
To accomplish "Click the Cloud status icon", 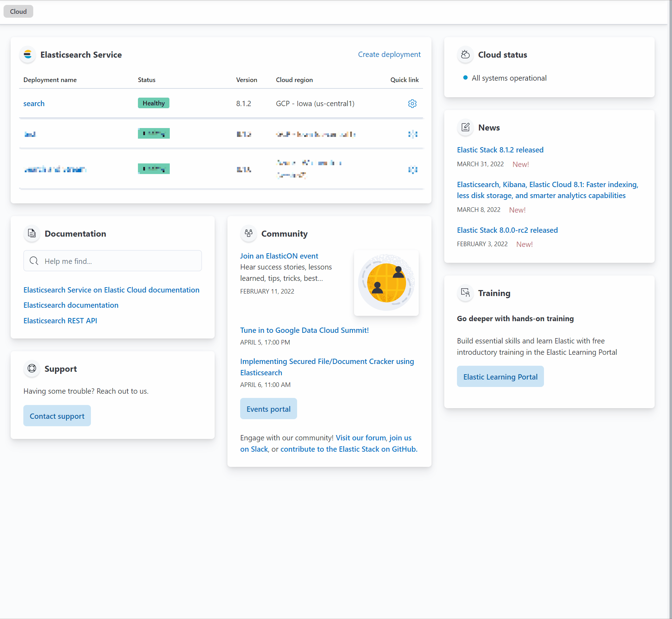I will tap(465, 55).
